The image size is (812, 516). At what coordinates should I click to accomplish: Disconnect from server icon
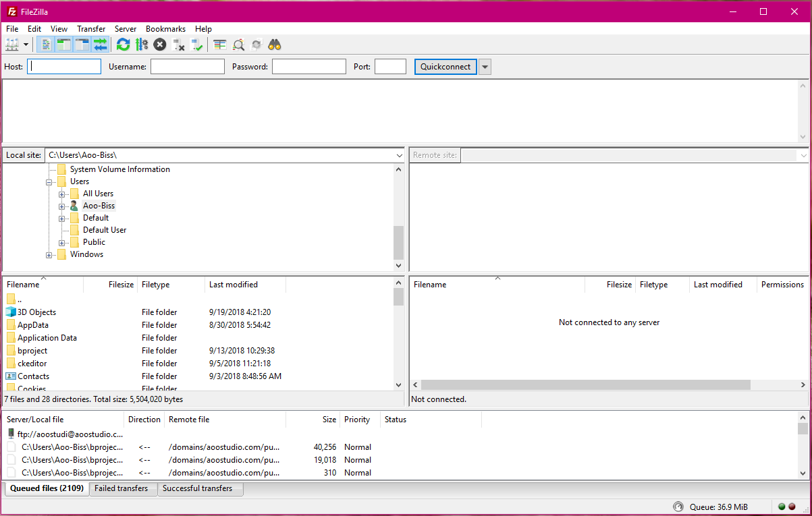point(178,45)
